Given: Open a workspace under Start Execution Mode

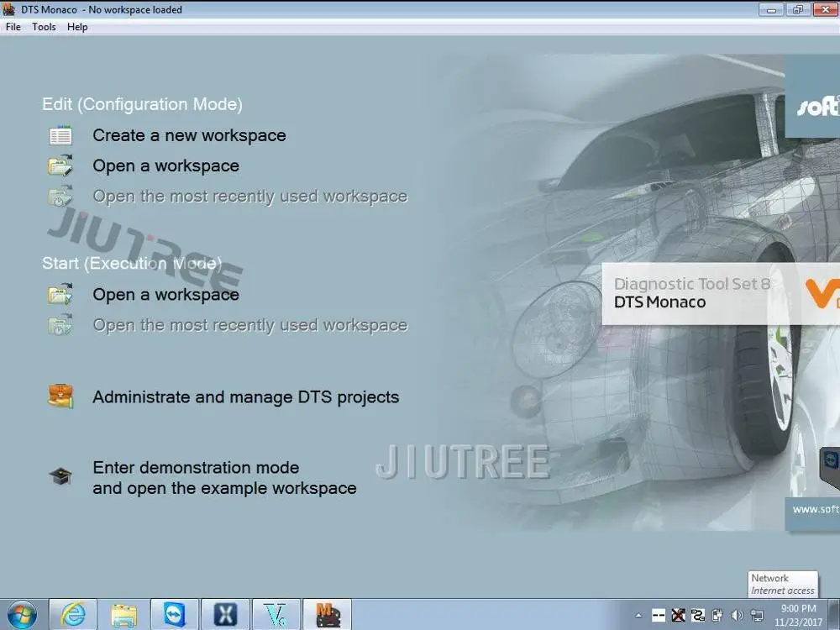Looking at the screenshot, I should click(x=166, y=295).
